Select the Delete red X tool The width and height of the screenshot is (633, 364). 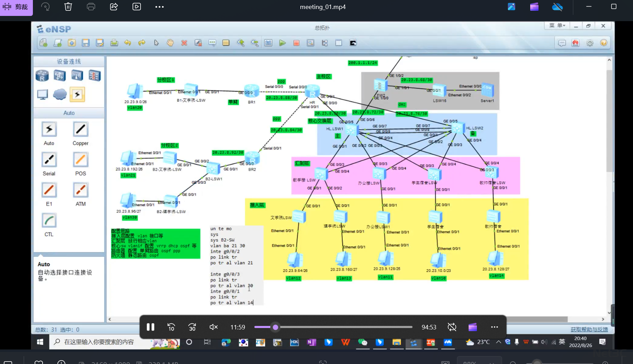[184, 43]
